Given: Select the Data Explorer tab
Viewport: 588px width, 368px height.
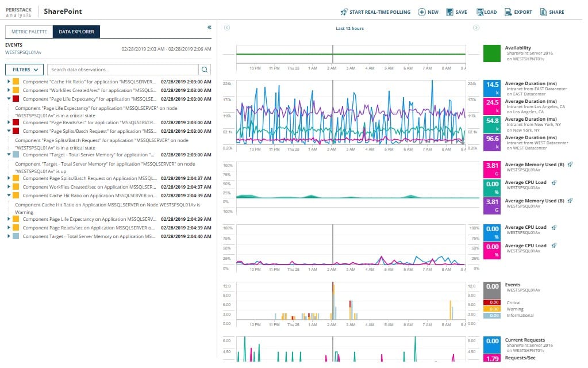Looking at the screenshot, I should pyautogui.click(x=76, y=32).
